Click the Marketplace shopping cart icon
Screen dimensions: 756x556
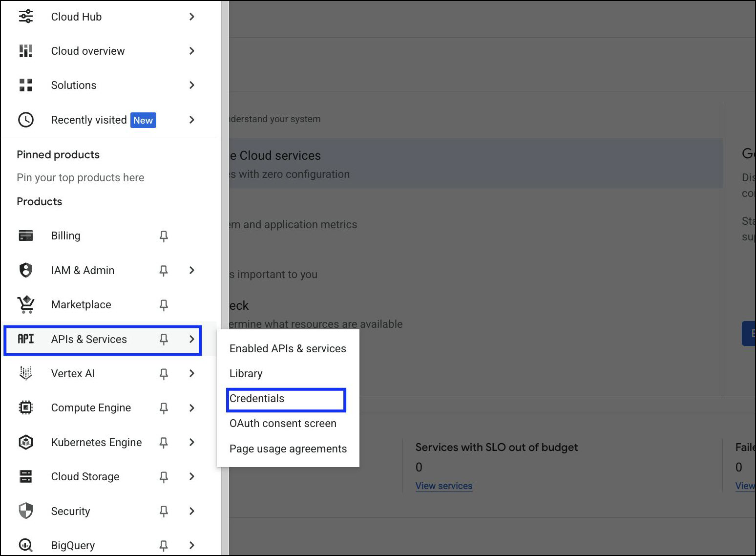tap(26, 304)
